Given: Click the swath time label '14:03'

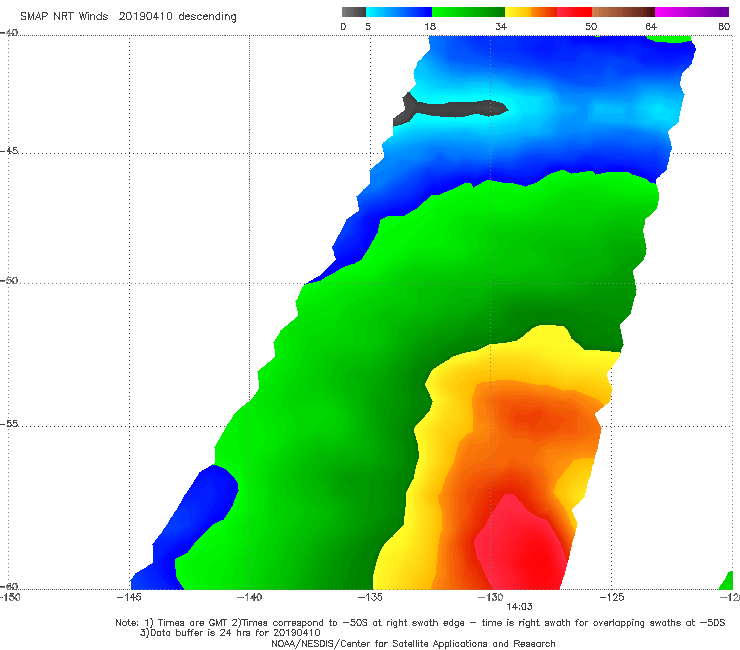Looking at the screenshot, I should (x=519, y=607).
